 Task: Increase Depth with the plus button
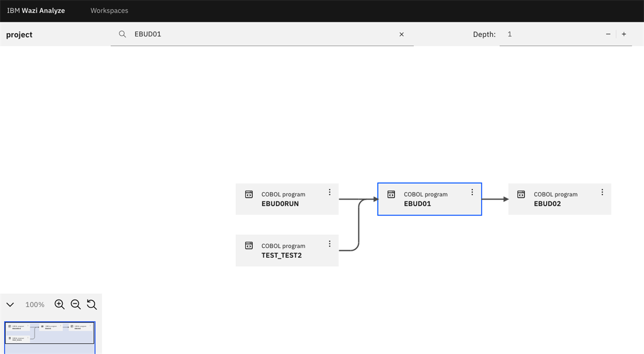pos(624,34)
